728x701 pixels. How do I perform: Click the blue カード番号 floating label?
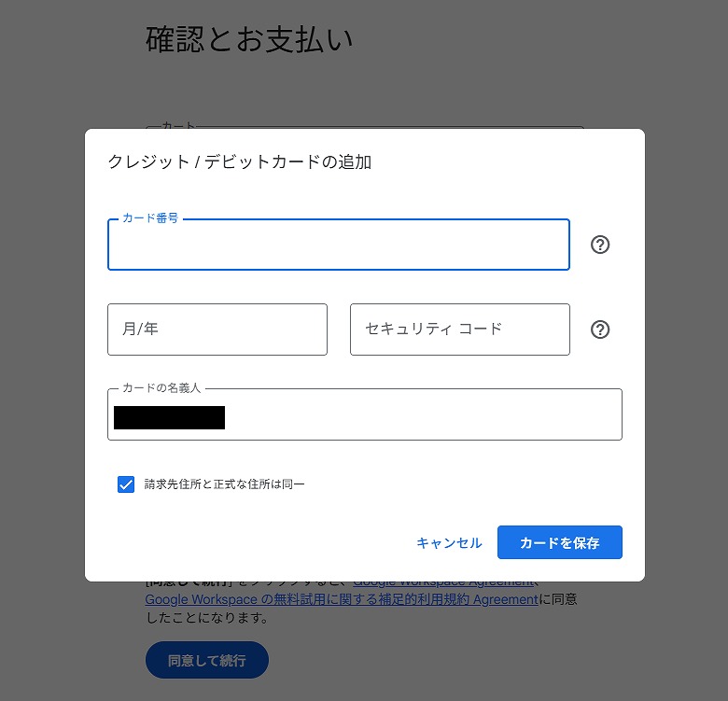coord(149,217)
